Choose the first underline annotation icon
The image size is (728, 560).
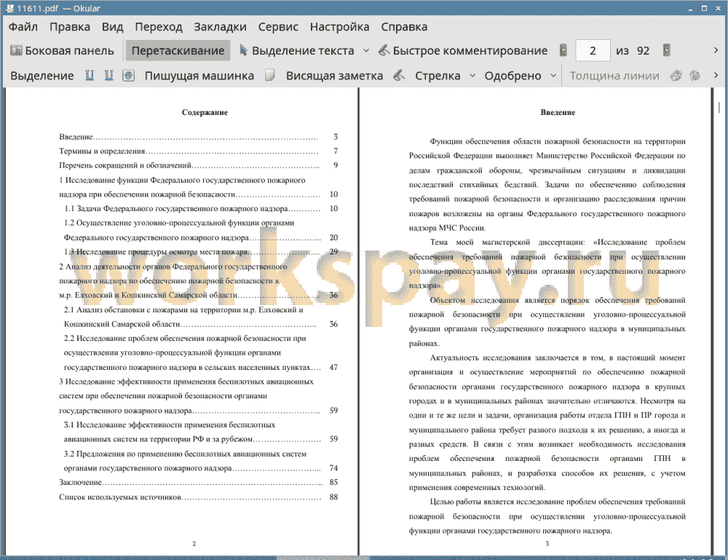[90, 75]
